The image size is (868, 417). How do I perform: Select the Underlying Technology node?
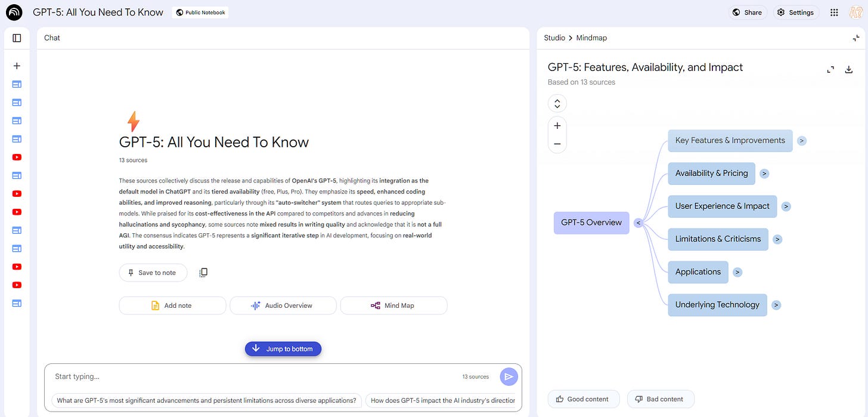point(717,305)
